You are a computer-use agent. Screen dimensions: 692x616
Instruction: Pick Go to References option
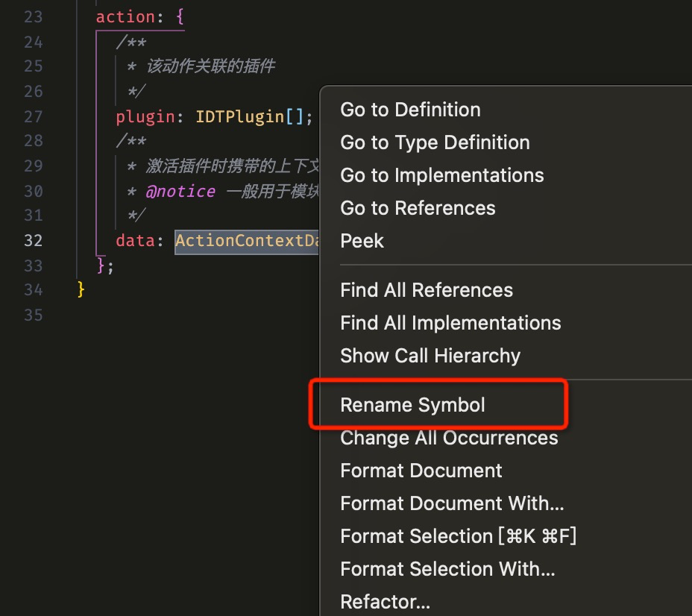pyautogui.click(x=418, y=208)
